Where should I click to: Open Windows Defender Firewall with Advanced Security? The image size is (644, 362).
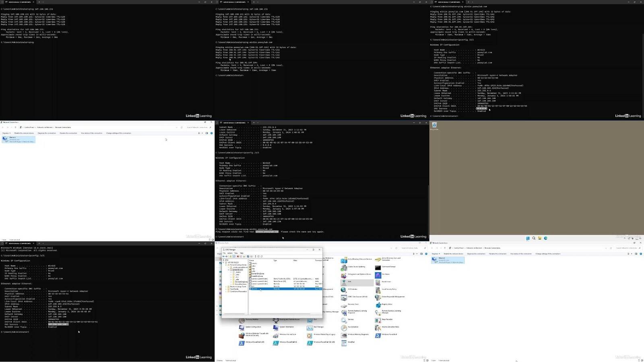click(254, 335)
